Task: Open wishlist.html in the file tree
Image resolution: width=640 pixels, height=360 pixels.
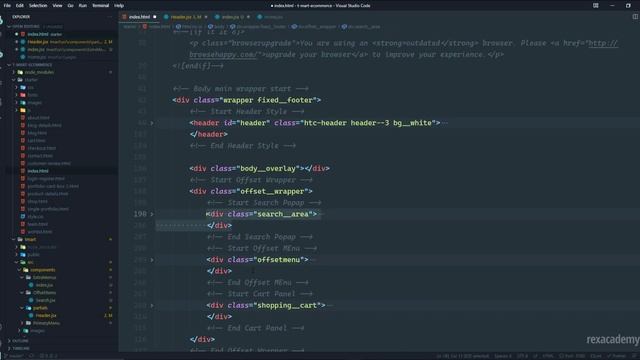Action: pyautogui.click(x=40, y=232)
